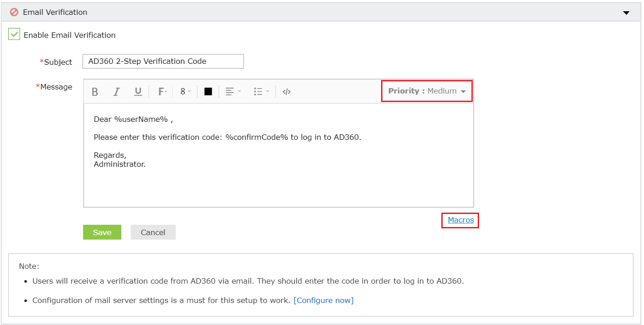Image resolution: width=644 pixels, height=325 pixels.
Task: Open the Priority: Medium dropdown
Action: 426,91
